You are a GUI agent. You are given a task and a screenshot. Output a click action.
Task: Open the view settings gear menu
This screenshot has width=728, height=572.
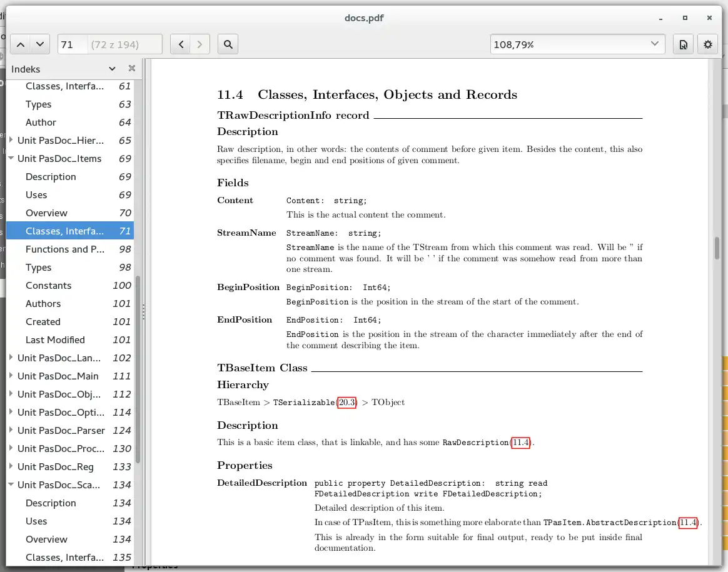click(x=707, y=44)
